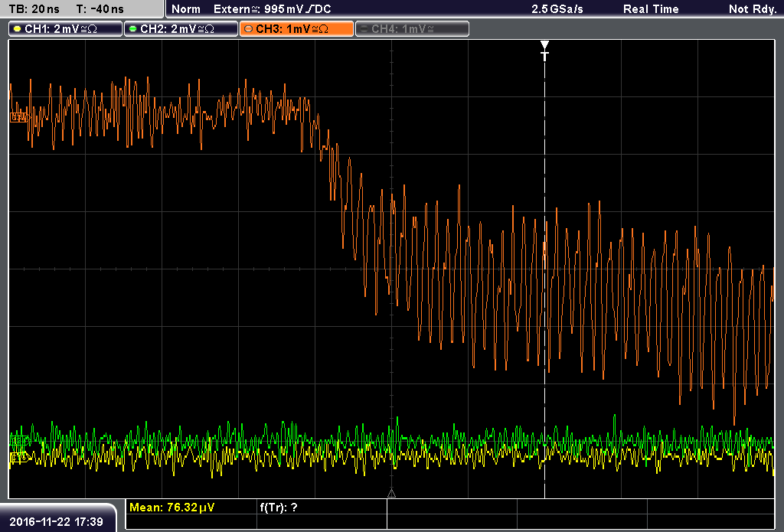784x532 pixels.
Task: Select the CH2 2mV channel tab
Action: pyautogui.click(x=181, y=28)
